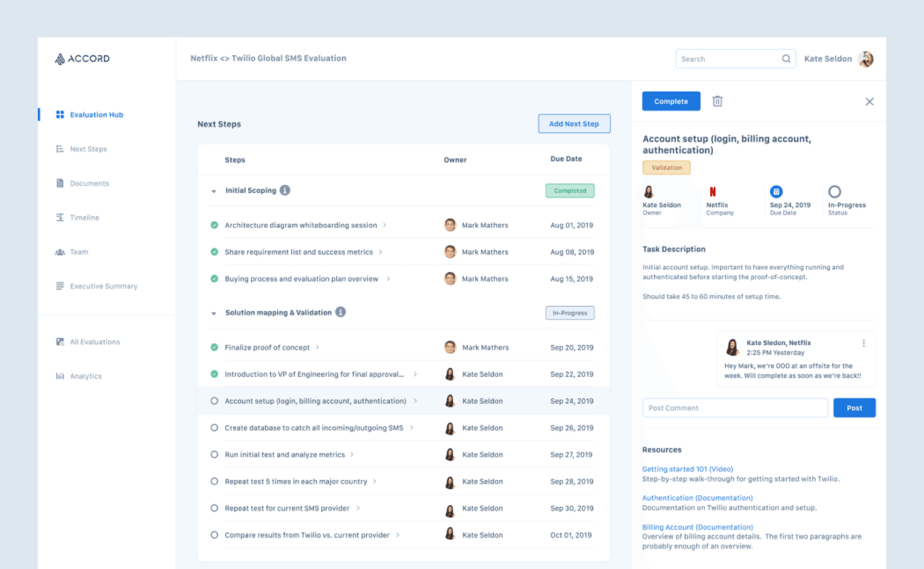Click the Evaluation Hub grid icon

60,114
